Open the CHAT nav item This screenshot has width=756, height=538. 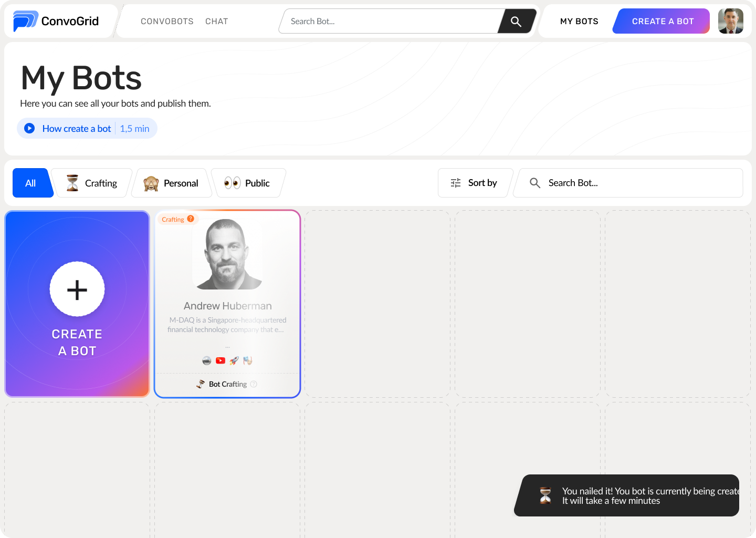[216, 22]
